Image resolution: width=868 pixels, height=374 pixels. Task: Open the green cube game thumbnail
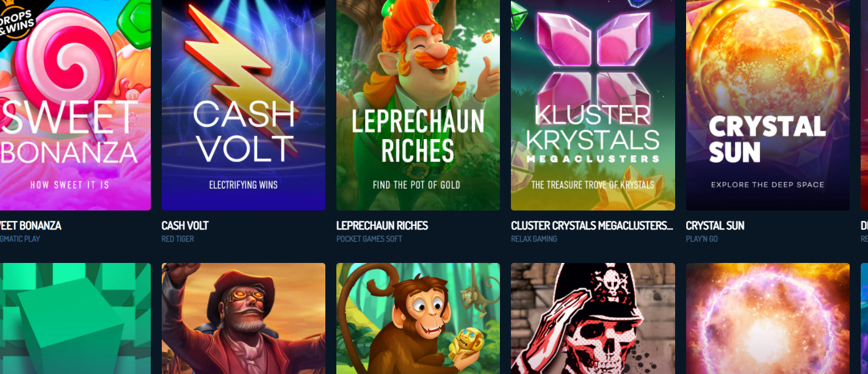[x=75, y=318]
